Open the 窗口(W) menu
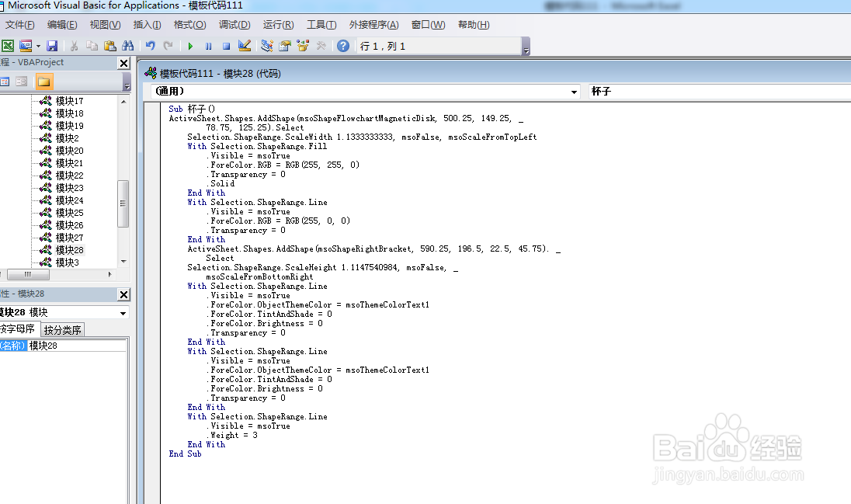 [428, 25]
